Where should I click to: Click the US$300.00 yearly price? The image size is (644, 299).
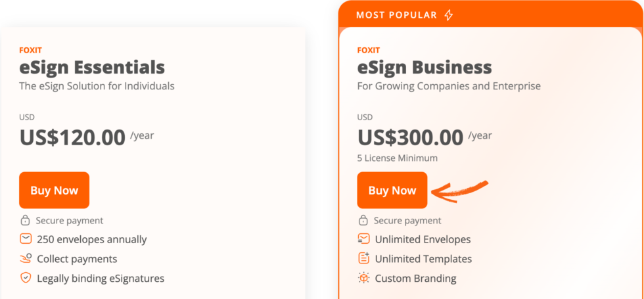click(410, 137)
